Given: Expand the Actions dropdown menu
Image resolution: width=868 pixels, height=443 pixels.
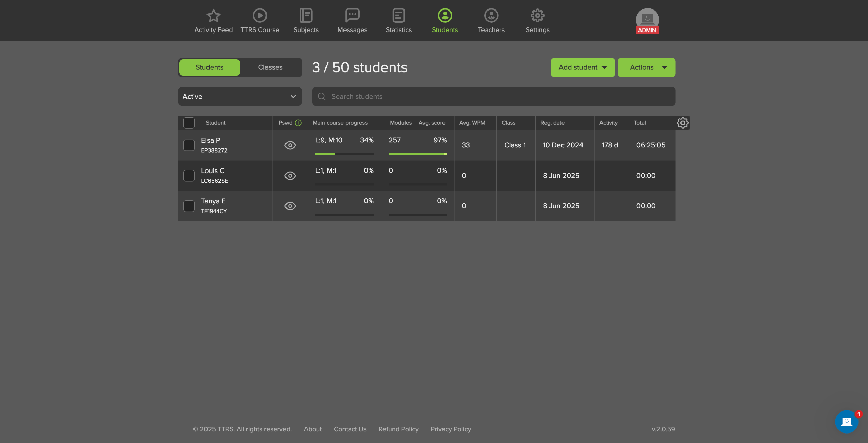Looking at the screenshot, I should pyautogui.click(x=646, y=67).
